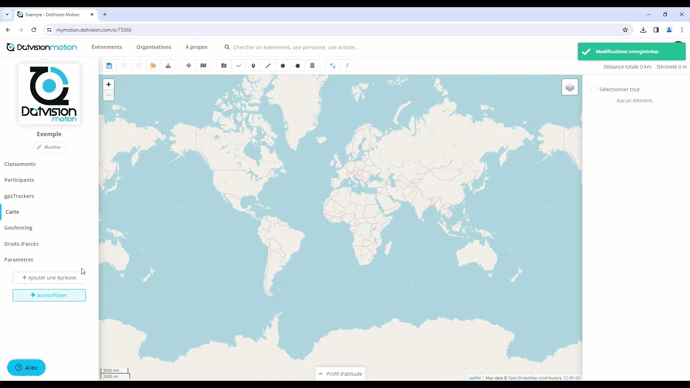Click the center/locate target icon
690x388 pixels.
tap(188, 66)
